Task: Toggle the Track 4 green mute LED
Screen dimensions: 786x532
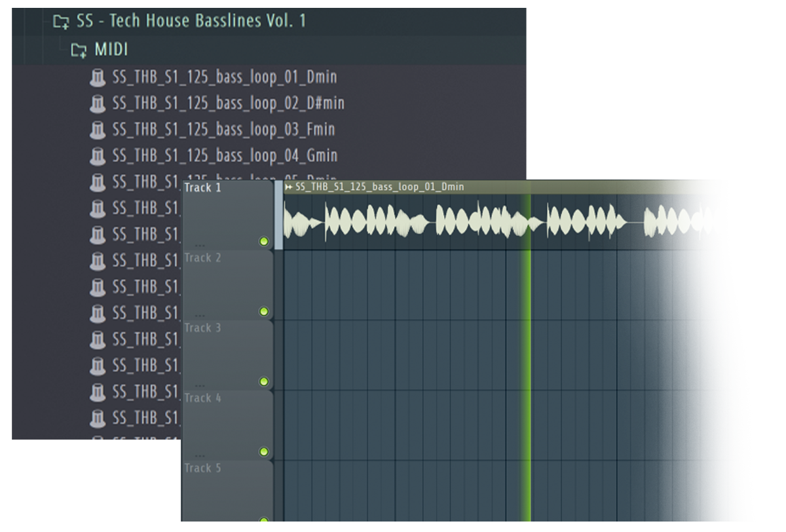Action: pyautogui.click(x=264, y=451)
